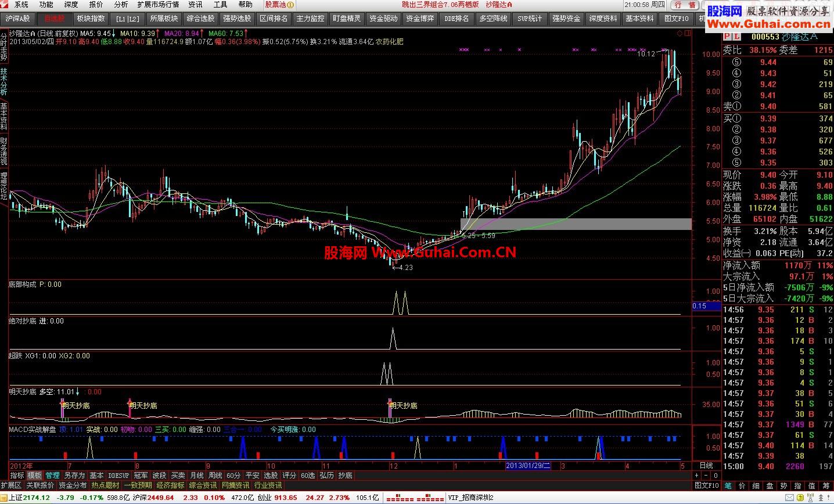This screenshot has height=504, width=834.
Task: Switch to 基本资料 side tab
Action: (4, 117)
